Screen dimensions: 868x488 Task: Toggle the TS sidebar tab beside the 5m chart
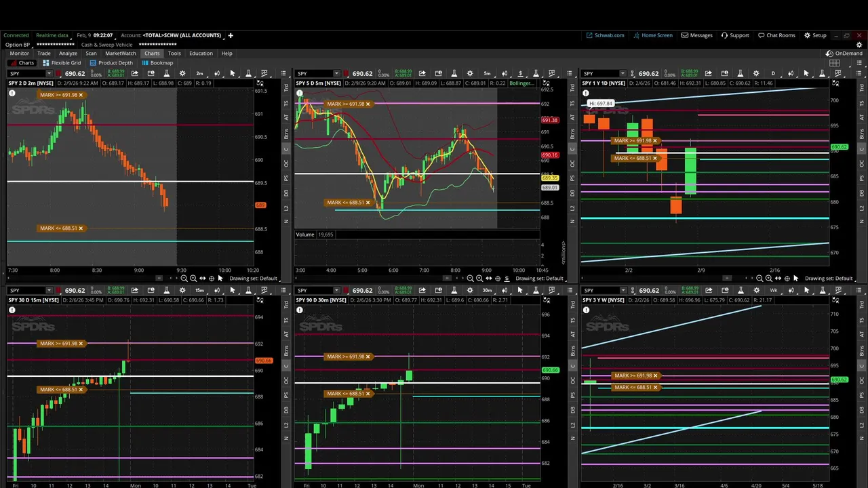573,103
